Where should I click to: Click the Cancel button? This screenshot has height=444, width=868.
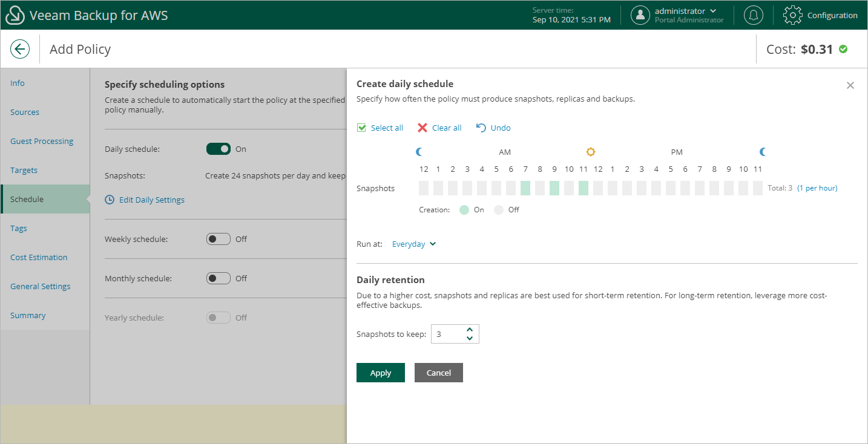pos(439,373)
